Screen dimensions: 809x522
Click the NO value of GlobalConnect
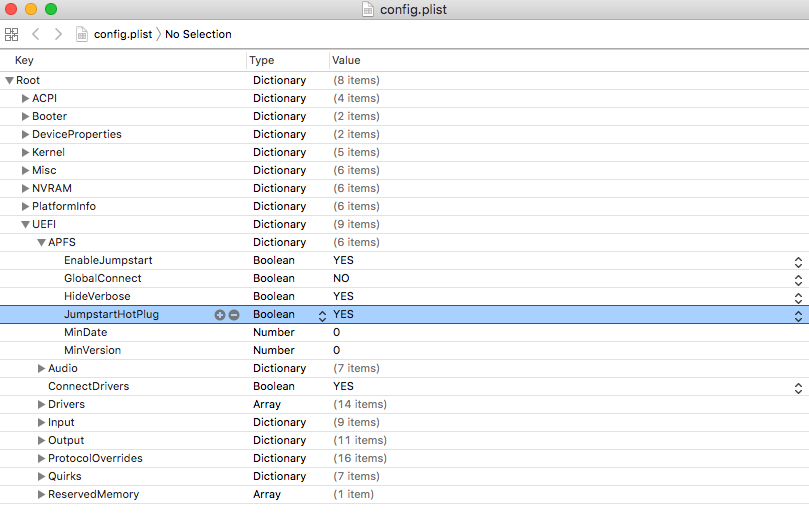tap(341, 279)
